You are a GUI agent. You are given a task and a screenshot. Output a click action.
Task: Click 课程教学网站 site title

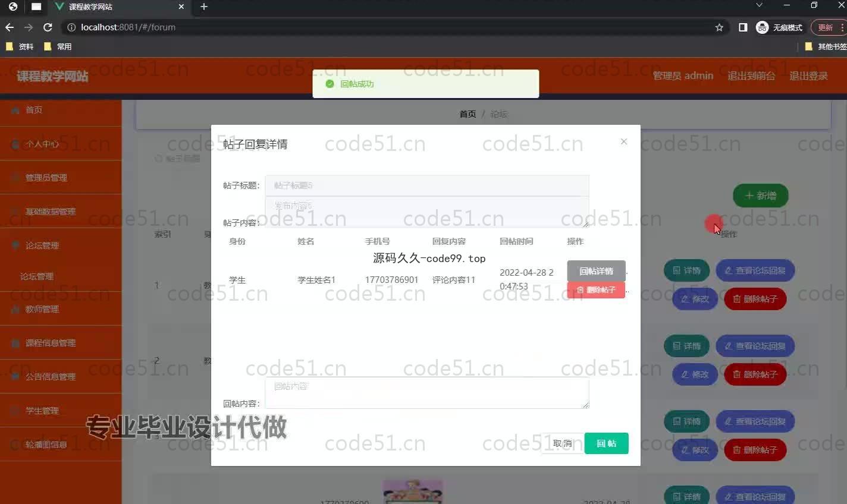coord(52,76)
